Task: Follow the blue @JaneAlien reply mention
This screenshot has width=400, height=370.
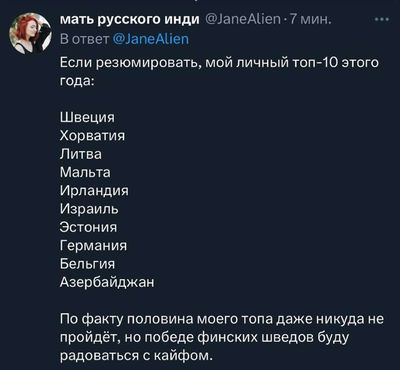Action: pos(151,39)
